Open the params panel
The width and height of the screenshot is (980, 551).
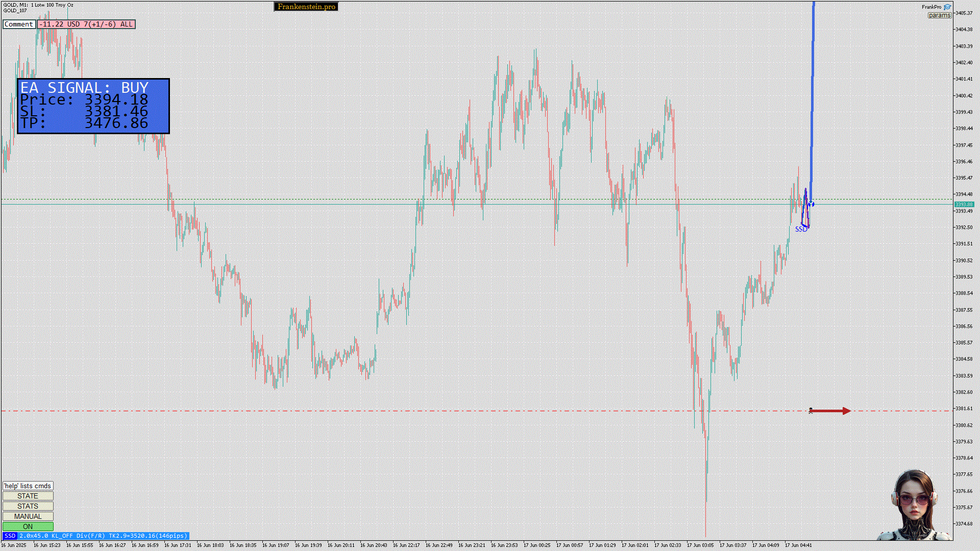pyautogui.click(x=939, y=15)
